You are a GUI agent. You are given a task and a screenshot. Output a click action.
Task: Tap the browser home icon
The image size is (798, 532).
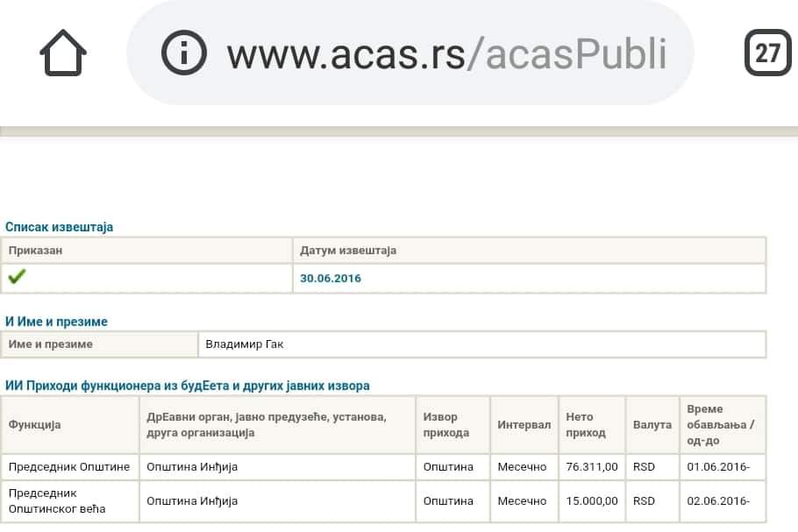pyautogui.click(x=63, y=53)
